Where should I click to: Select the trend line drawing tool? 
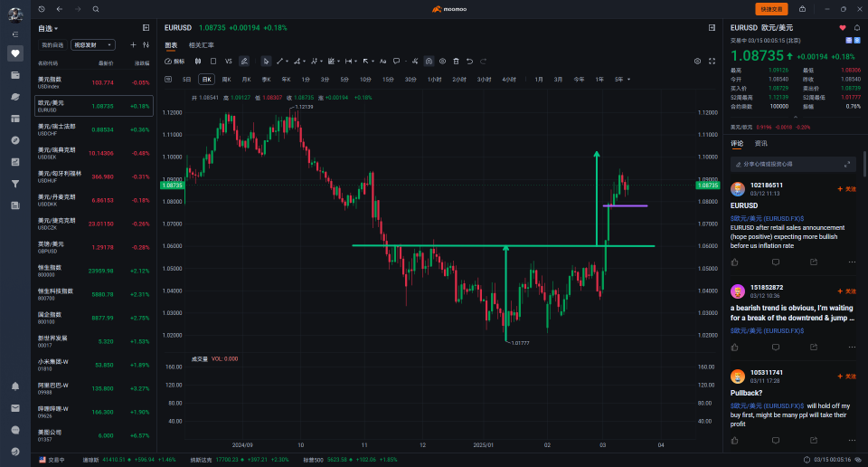pyautogui.click(x=279, y=62)
